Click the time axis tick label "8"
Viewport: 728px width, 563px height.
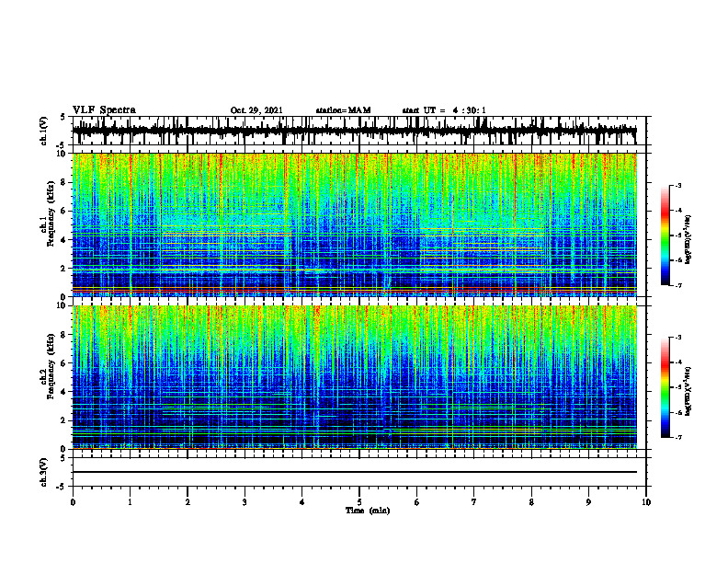(x=531, y=502)
